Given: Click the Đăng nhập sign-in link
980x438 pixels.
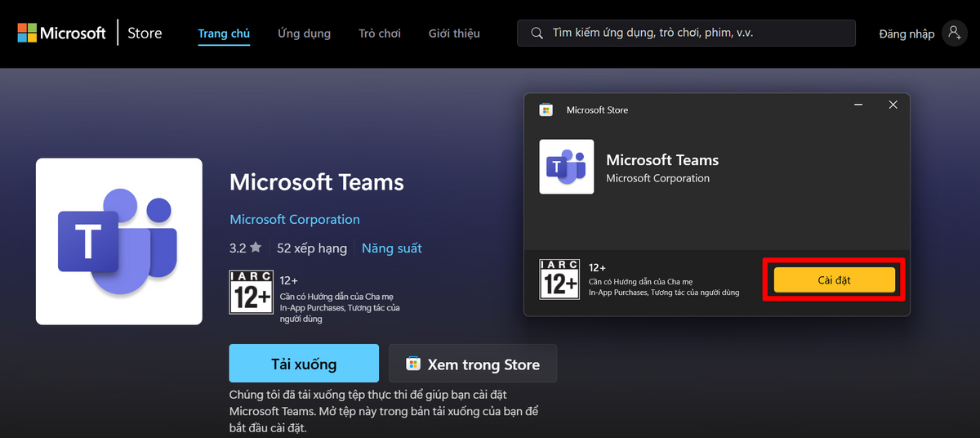Looking at the screenshot, I should (906, 34).
